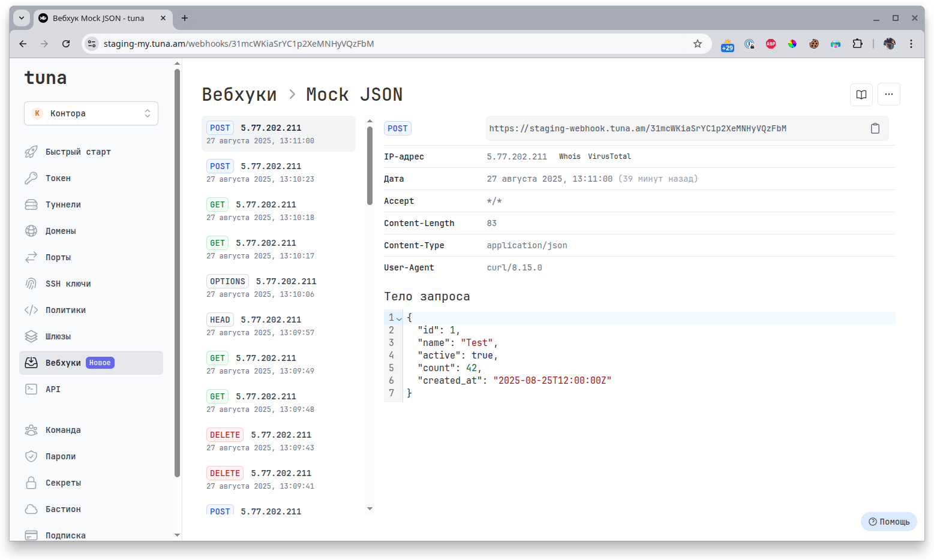Open SSH ключи fingerprint icon
The height and width of the screenshot is (560, 934).
pos(31,284)
